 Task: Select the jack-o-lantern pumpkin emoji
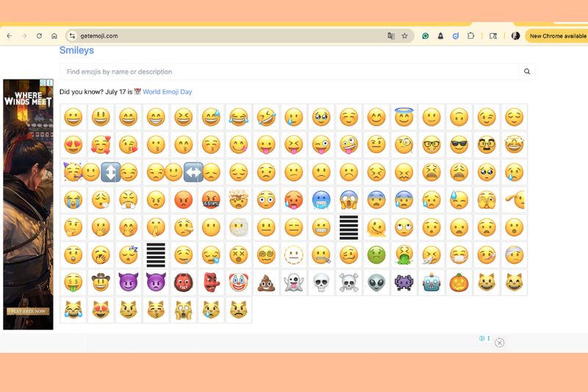(x=459, y=282)
